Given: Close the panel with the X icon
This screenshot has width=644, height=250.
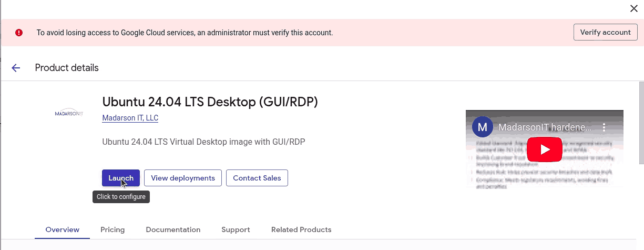Looking at the screenshot, I should [634, 8].
